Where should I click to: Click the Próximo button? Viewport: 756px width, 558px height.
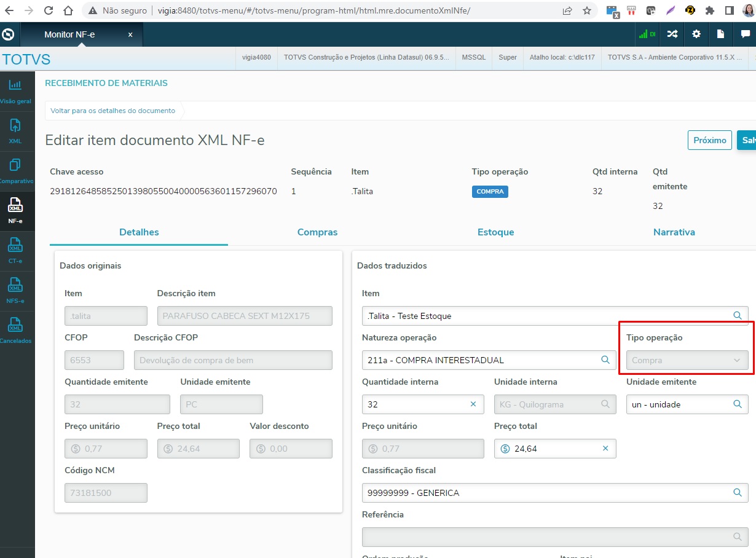click(710, 140)
